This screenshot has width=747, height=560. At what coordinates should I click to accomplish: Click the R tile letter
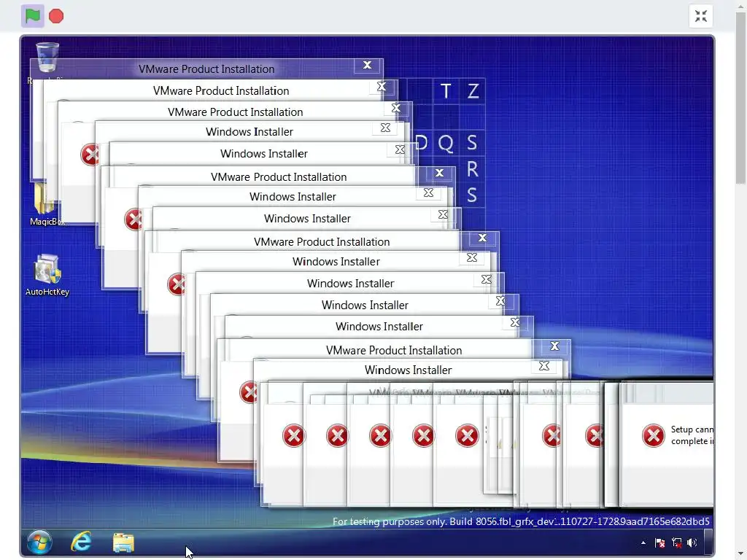click(x=472, y=169)
